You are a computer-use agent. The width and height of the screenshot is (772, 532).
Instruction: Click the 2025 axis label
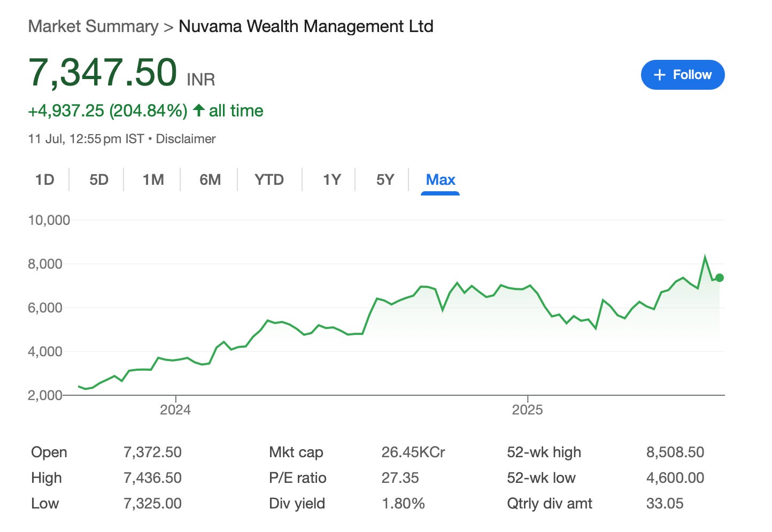pyautogui.click(x=527, y=410)
